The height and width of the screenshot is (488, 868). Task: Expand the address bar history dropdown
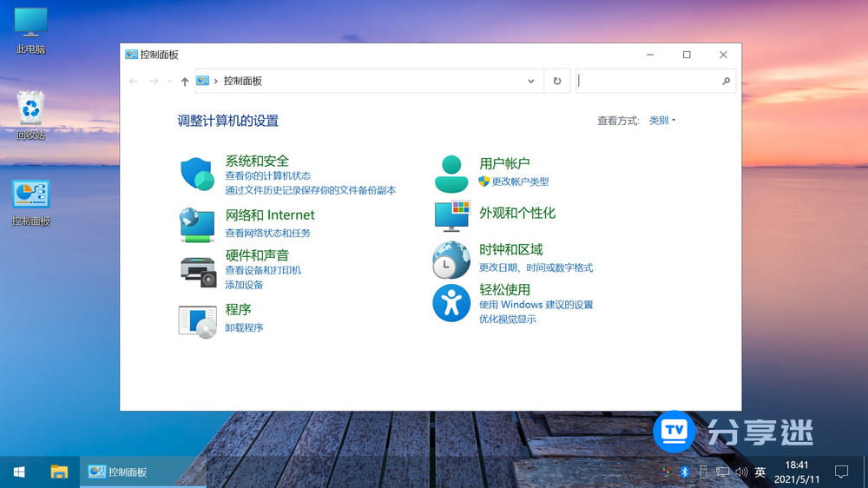click(x=531, y=81)
